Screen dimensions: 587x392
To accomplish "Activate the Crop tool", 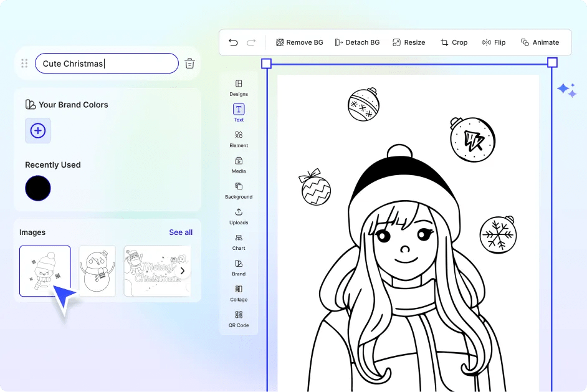I will [x=454, y=42].
